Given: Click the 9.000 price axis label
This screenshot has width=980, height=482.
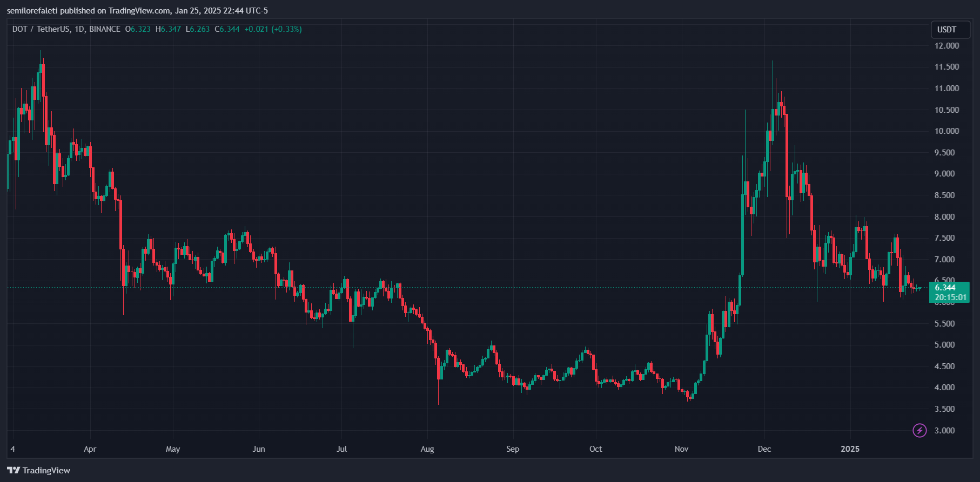Looking at the screenshot, I should (945, 174).
